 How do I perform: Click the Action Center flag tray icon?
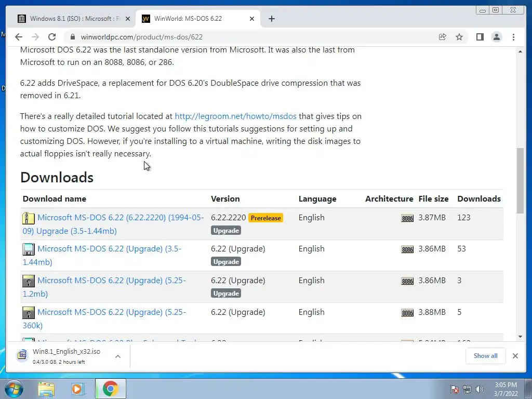tap(454, 389)
